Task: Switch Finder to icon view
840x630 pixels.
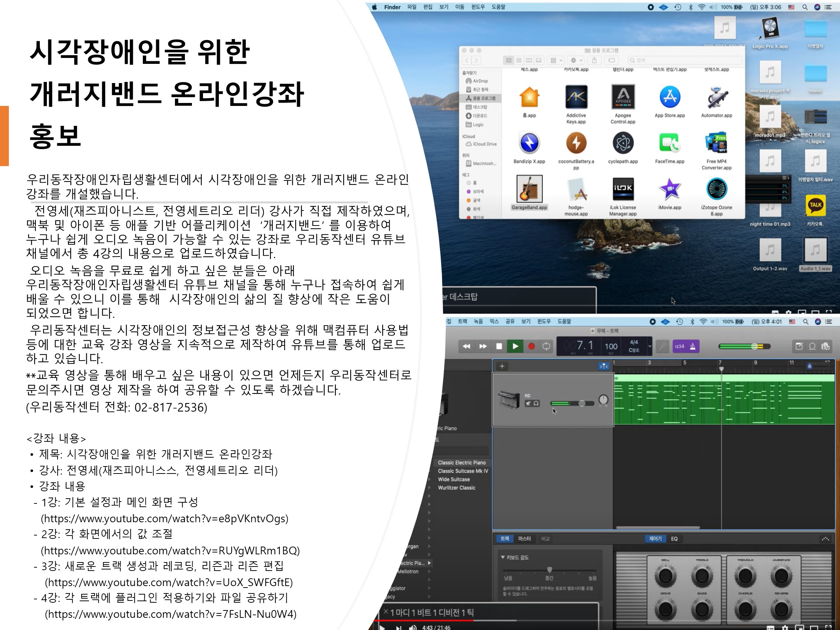Action: [x=509, y=61]
